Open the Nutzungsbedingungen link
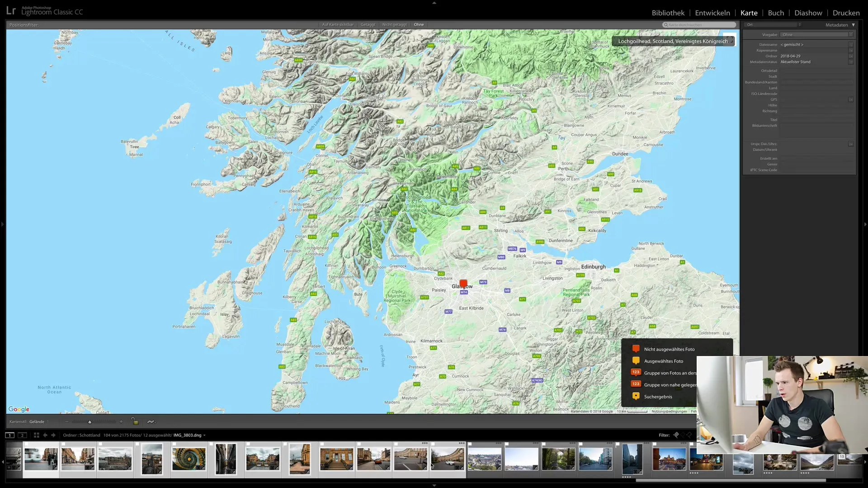 pyautogui.click(x=669, y=411)
